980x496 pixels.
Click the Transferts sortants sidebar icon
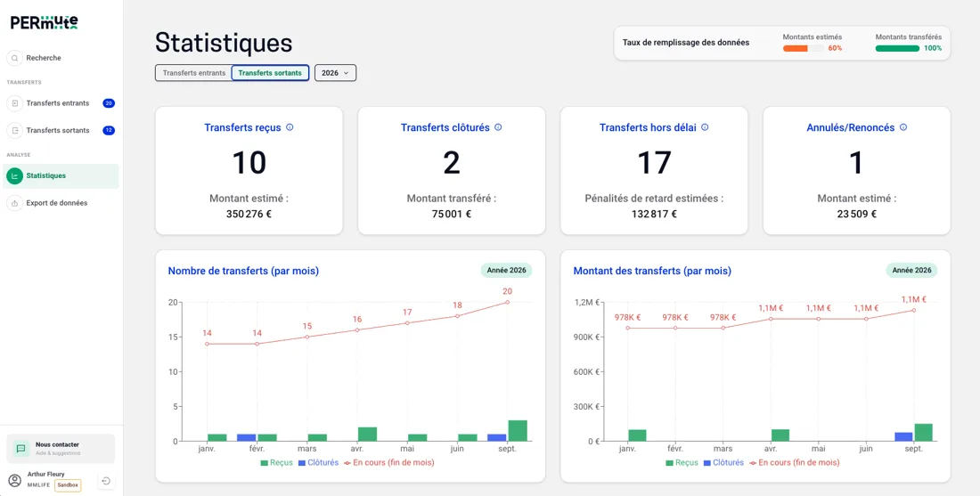pos(14,131)
